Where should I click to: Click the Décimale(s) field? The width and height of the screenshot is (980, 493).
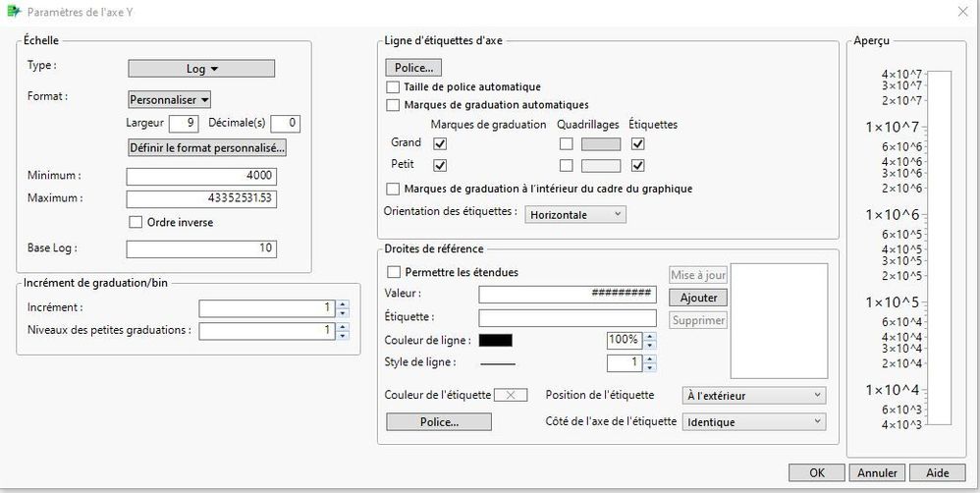tap(286, 124)
